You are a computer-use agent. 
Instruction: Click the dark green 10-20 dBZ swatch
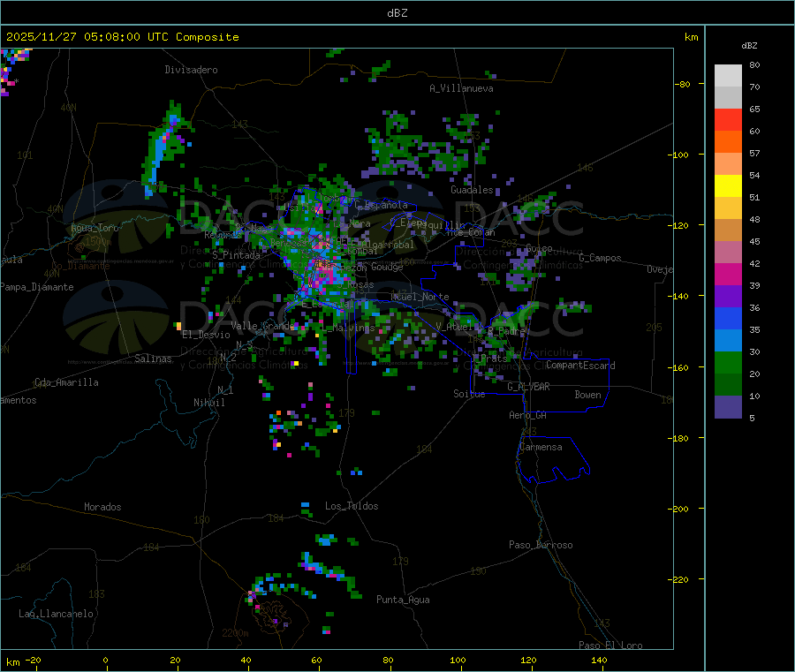(728, 385)
